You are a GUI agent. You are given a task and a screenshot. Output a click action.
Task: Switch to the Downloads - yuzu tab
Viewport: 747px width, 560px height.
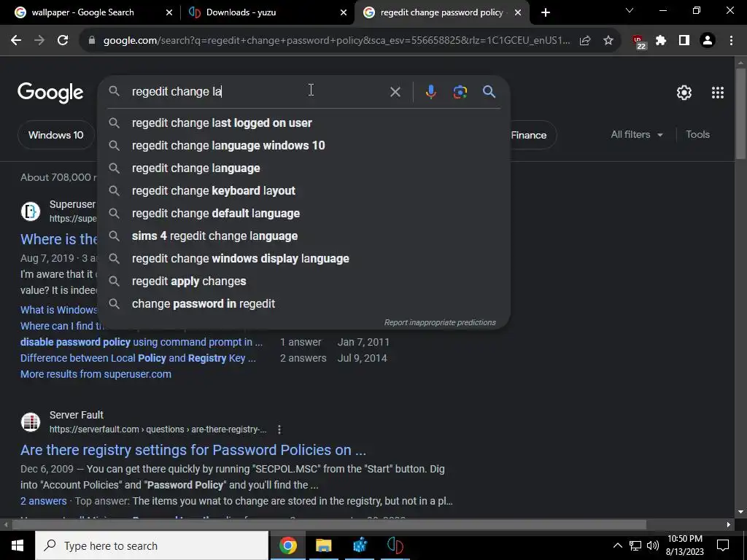[241, 12]
